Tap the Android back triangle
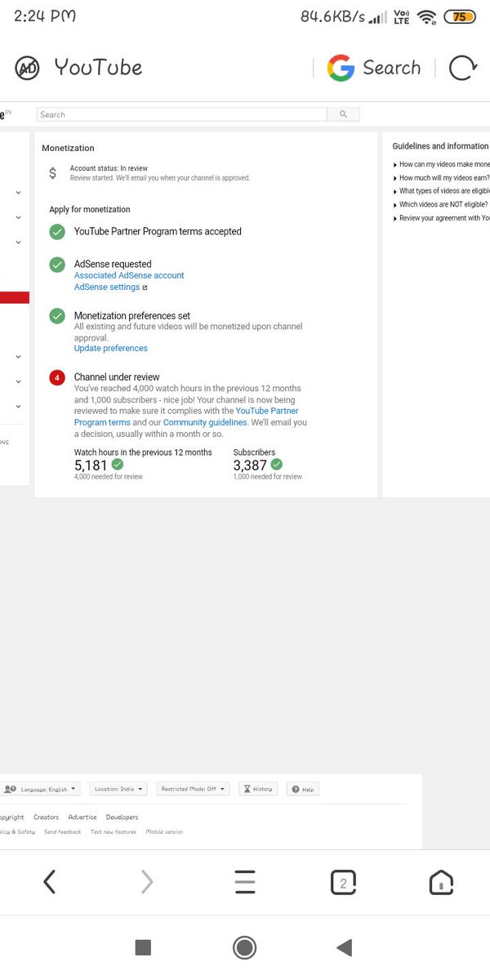 [345, 947]
